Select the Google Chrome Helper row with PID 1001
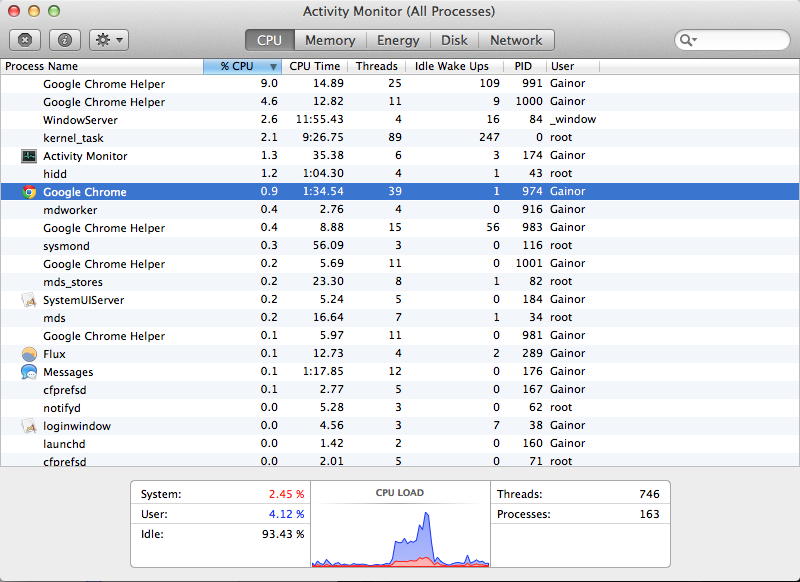The height and width of the screenshot is (582, 800). click(x=400, y=264)
